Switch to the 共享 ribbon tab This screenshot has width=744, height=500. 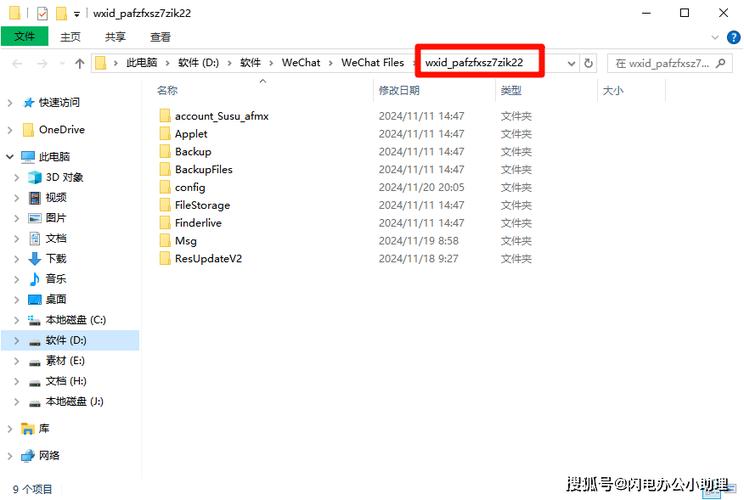[x=115, y=37]
